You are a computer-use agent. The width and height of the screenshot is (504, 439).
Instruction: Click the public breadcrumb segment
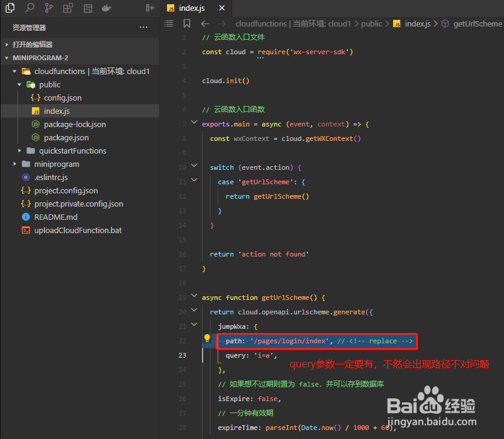pyautogui.click(x=371, y=23)
